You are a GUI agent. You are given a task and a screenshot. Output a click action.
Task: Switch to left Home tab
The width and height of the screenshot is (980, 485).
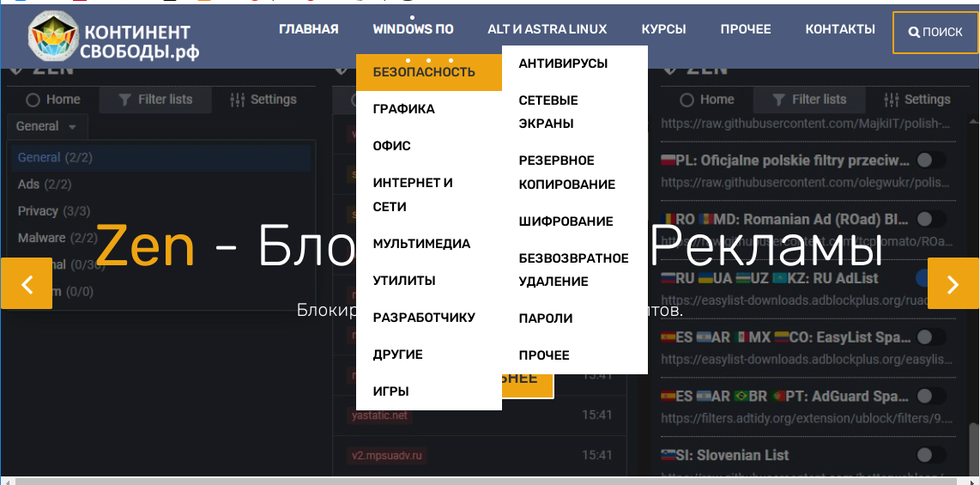click(x=53, y=100)
